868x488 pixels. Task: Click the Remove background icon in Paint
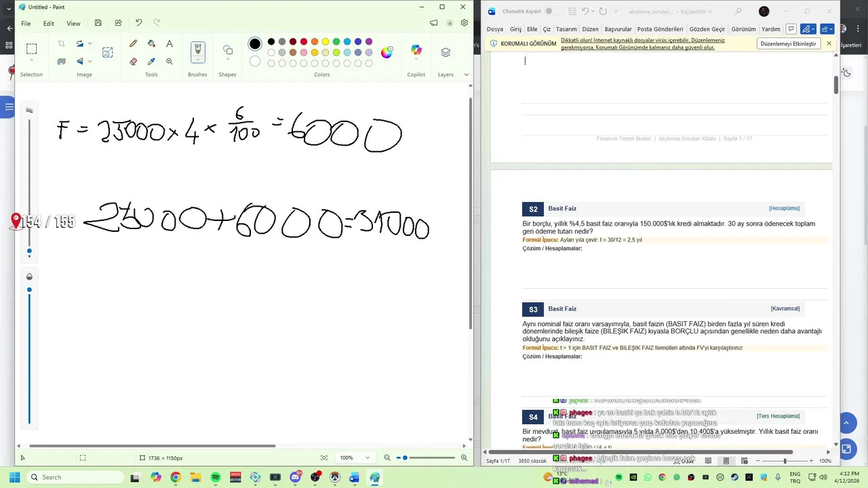point(61,61)
